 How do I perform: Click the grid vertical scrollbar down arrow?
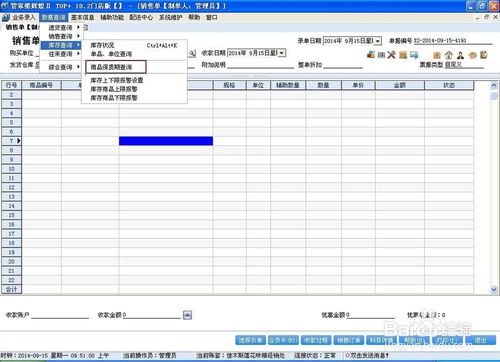pyautogui.click(x=494, y=290)
